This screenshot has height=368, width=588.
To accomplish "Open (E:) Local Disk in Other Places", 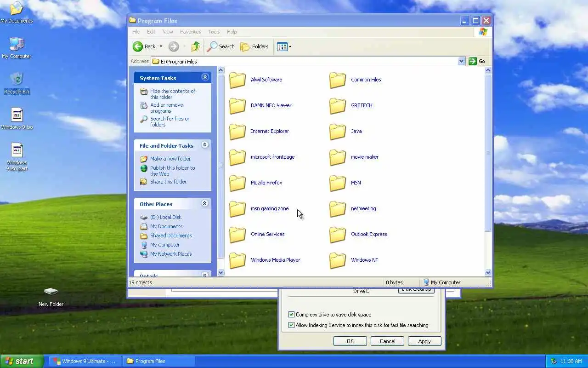I will pyautogui.click(x=166, y=217).
